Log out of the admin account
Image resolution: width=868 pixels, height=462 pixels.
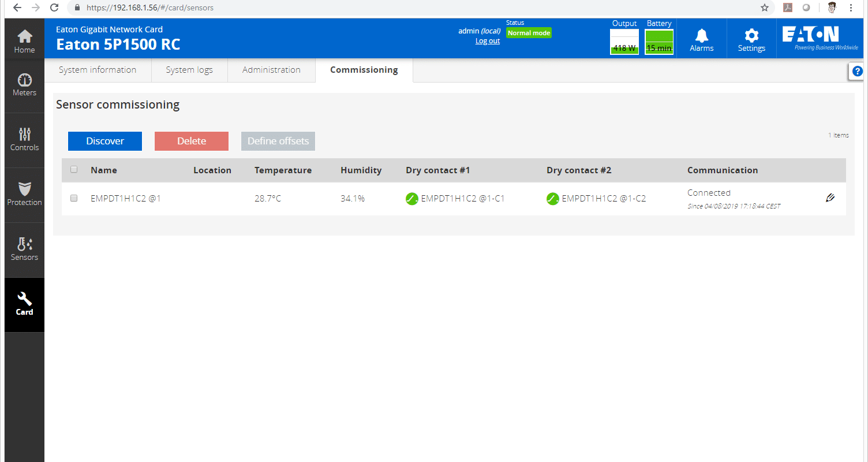488,41
